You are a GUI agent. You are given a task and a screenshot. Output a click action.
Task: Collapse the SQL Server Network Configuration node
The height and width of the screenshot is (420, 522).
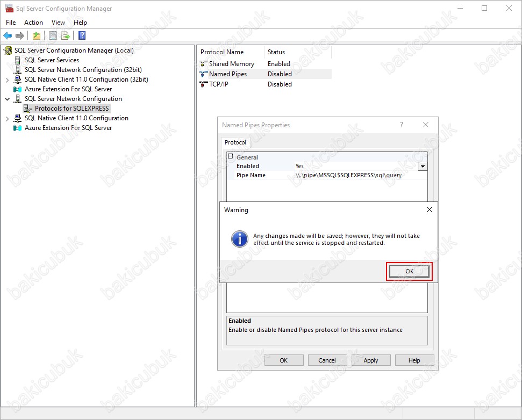click(x=8, y=99)
